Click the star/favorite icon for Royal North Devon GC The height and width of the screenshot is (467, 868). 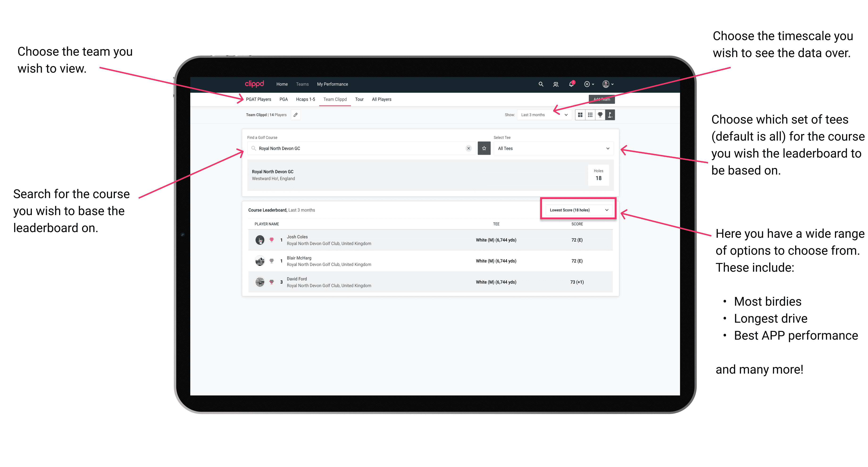coord(484,148)
